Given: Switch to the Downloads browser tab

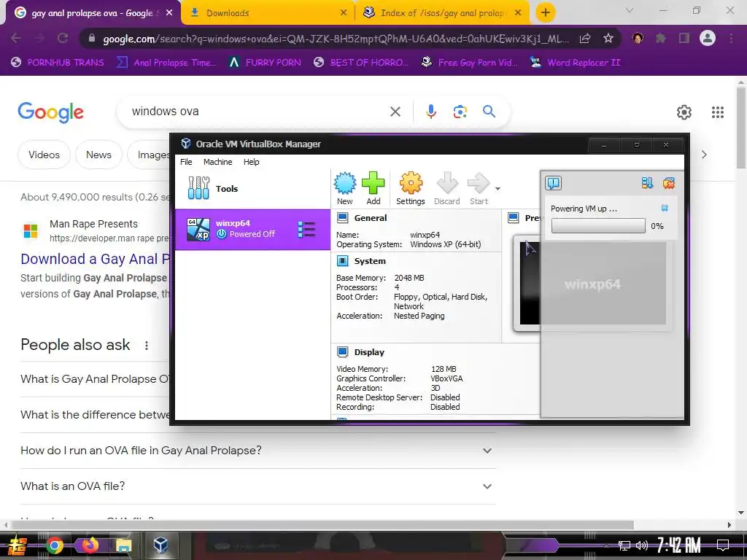Looking at the screenshot, I should click(x=268, y=13).
